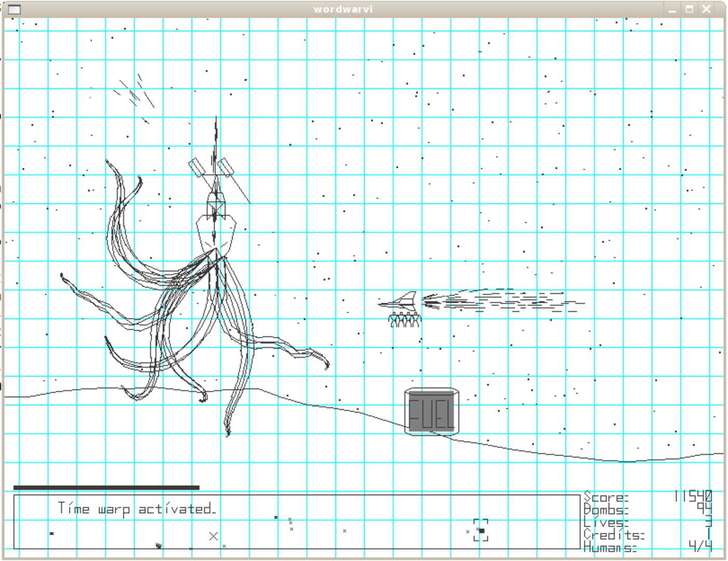Click the Score readout
This screenshot has height=561, width=728.
pos(648,496)
